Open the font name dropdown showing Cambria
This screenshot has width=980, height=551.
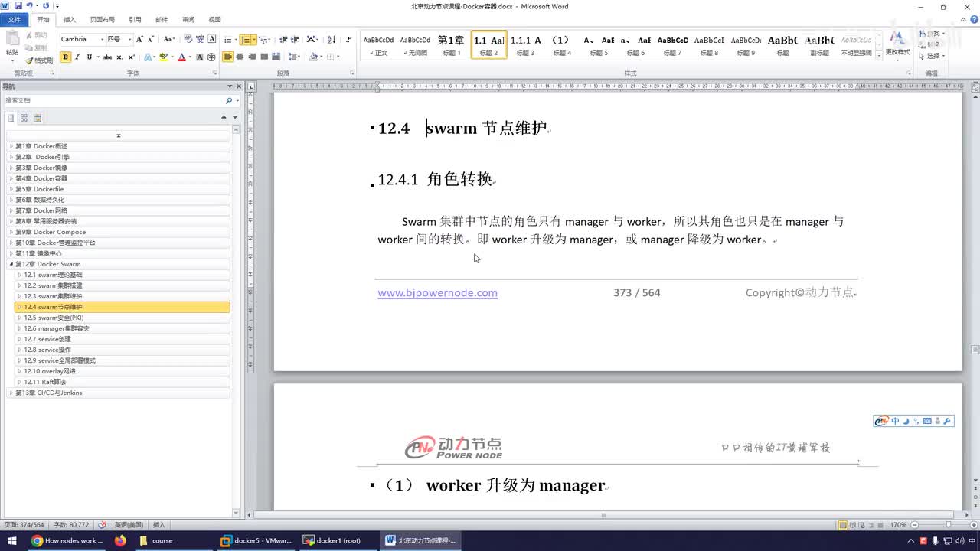pyautogui.click(x=101, y=39)
